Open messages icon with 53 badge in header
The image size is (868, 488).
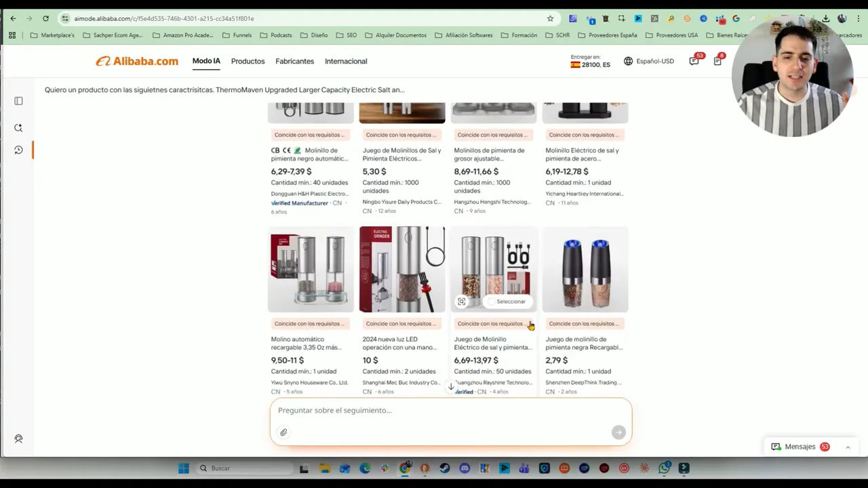694,60
